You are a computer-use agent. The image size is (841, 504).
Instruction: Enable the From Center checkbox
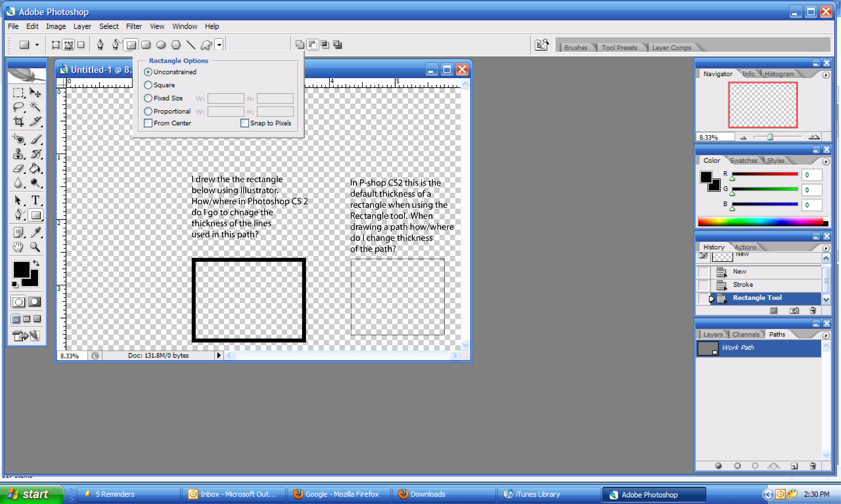[x=148, y=123]
